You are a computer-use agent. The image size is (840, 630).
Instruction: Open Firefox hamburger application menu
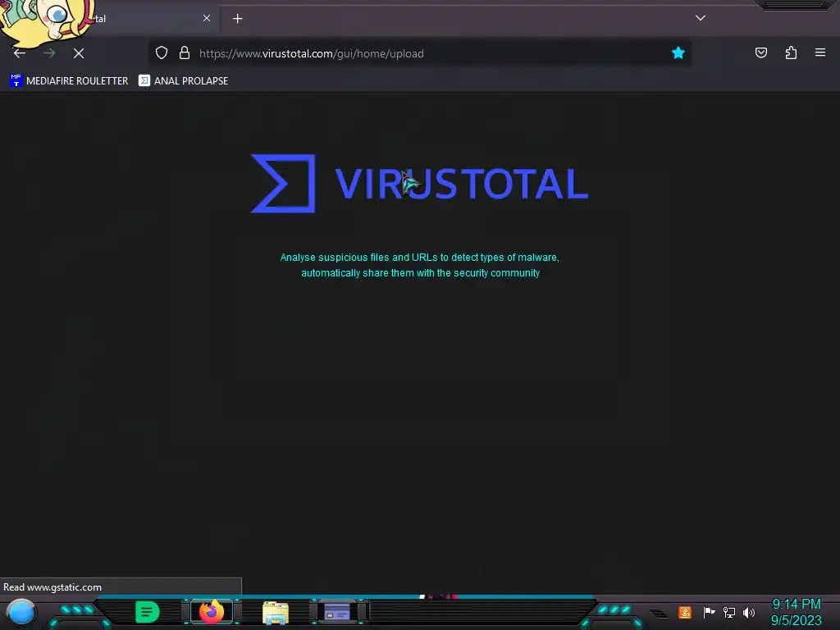pos(820,52)
